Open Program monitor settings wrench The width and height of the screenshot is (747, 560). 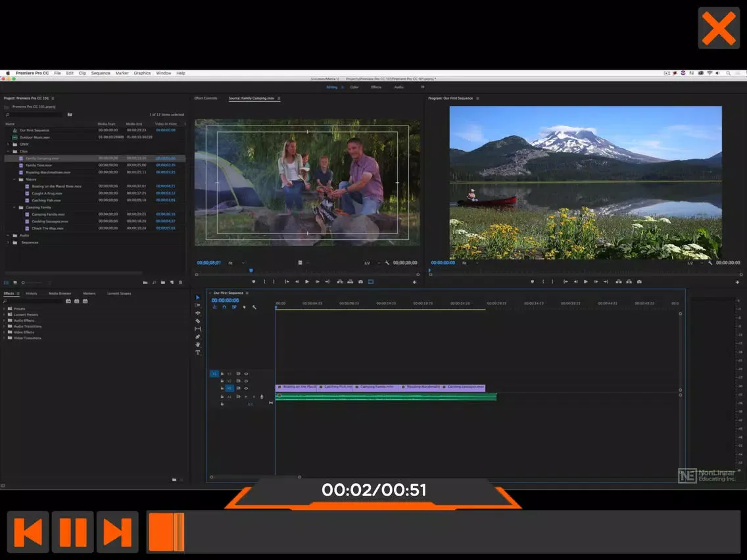click(710, 263)
